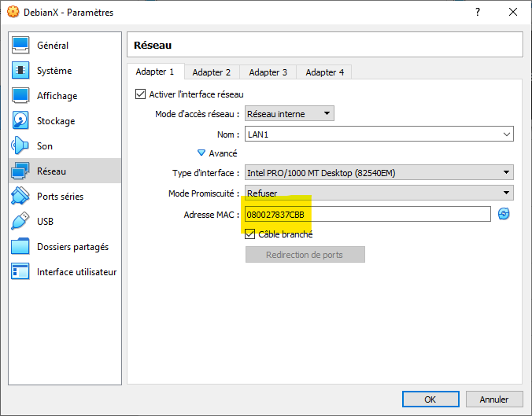Collapse the Avancé section triangle

point(201,153)
